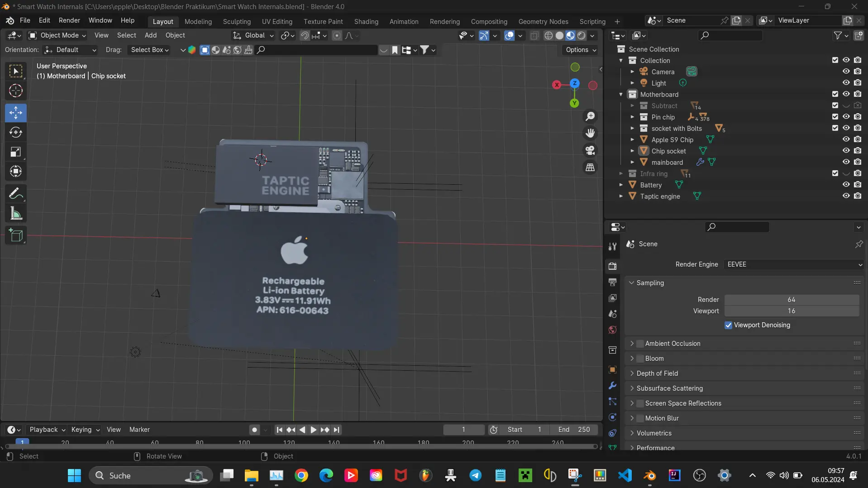The image size is (868, 488).
Task: Toggle viewport overlays button
Action: (x=509, y=35)
